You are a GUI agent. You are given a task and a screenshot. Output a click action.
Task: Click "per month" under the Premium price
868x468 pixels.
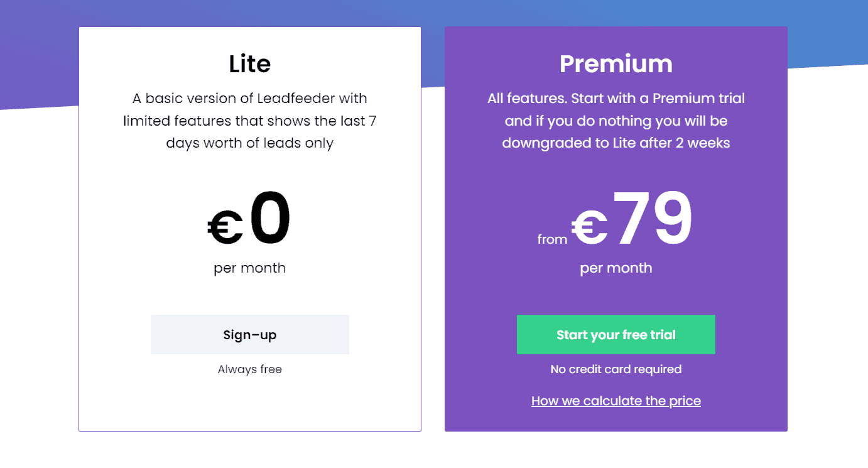616,268
